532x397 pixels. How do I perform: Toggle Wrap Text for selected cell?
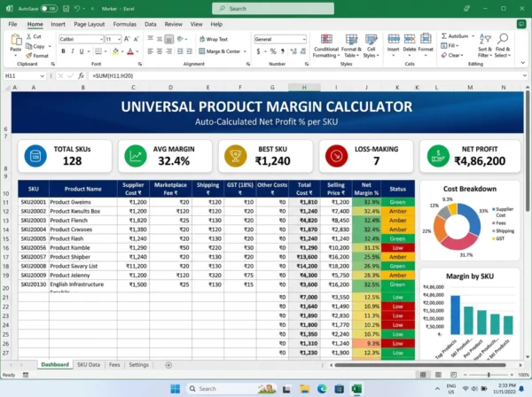coord(214,39)
